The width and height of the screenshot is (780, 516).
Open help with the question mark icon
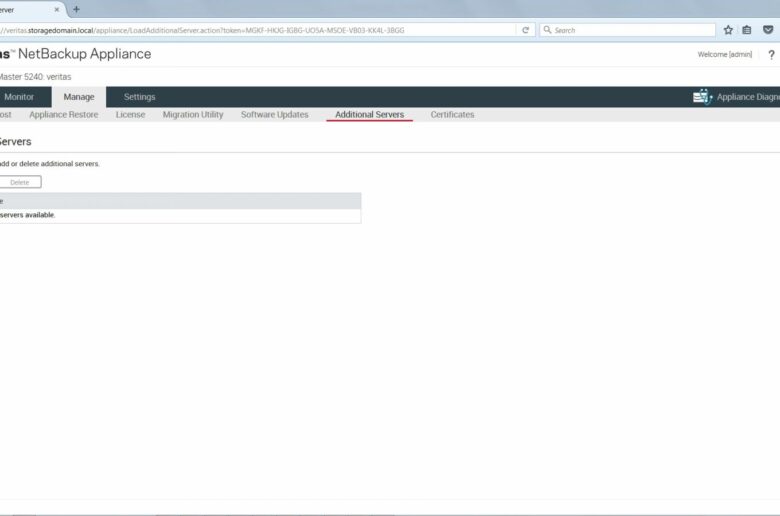click(x=771, y=55)
